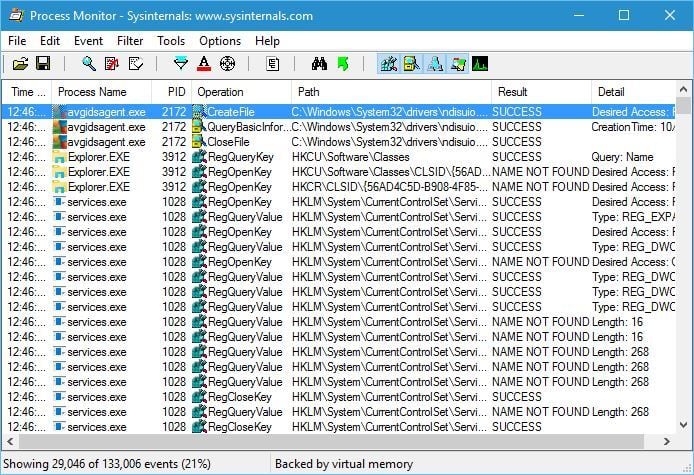Toggle Show File System Activity icon
The height and width of the screenshot is (475, 694).
tap(412, 64)
